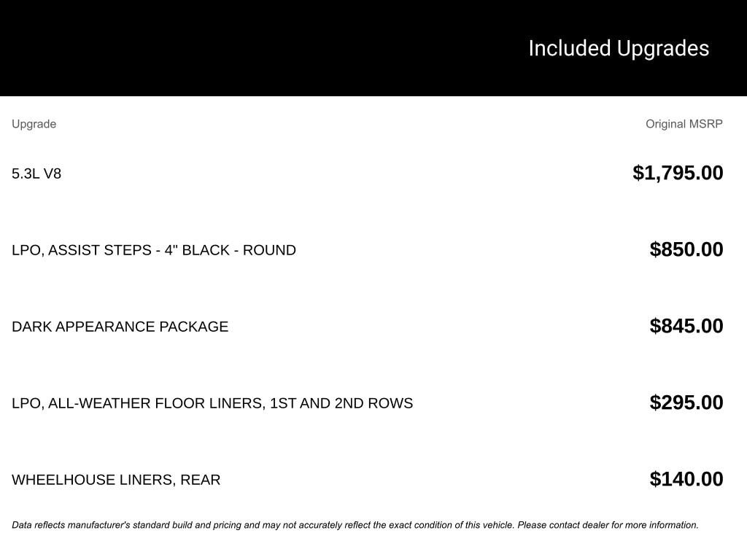This screenshot has width=747, height=560.
Task: Click the $1,795.00 price
Action: 678,173
